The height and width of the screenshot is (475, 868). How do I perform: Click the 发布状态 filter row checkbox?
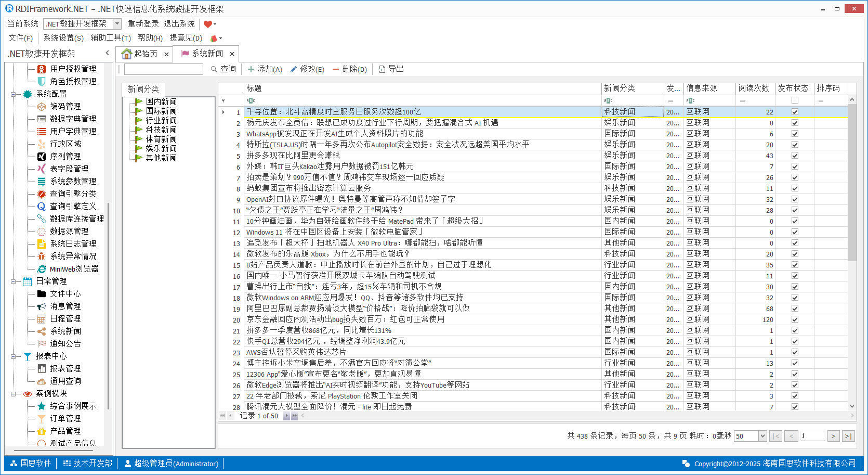click(795, 100)
